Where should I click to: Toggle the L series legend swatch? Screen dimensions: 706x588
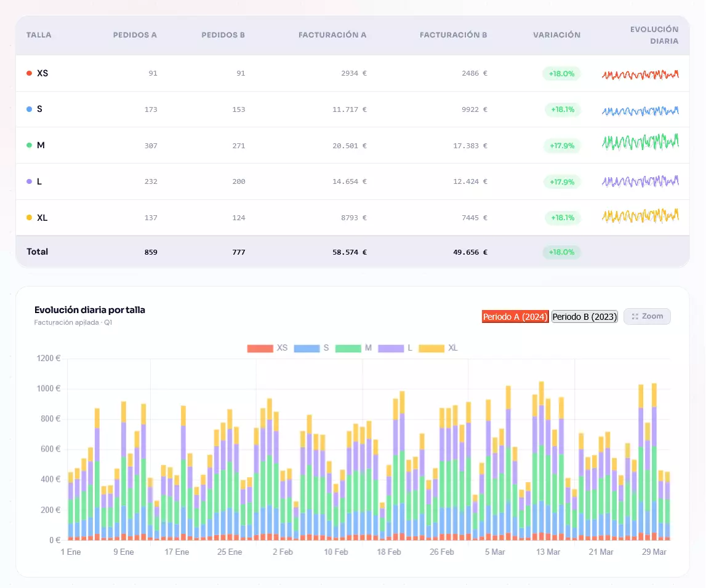point(390,348)
